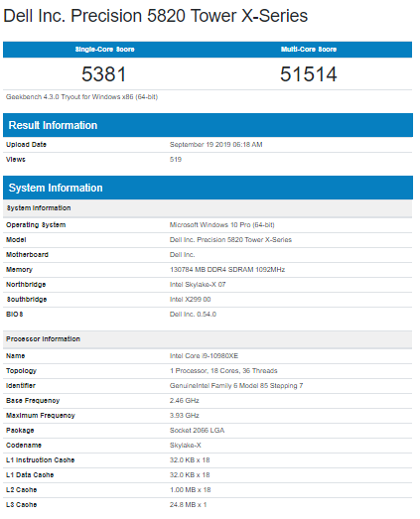The image size is (420, 519).
Task: Select the Intel Skylake-X 07 value
Action: (198, 285)
